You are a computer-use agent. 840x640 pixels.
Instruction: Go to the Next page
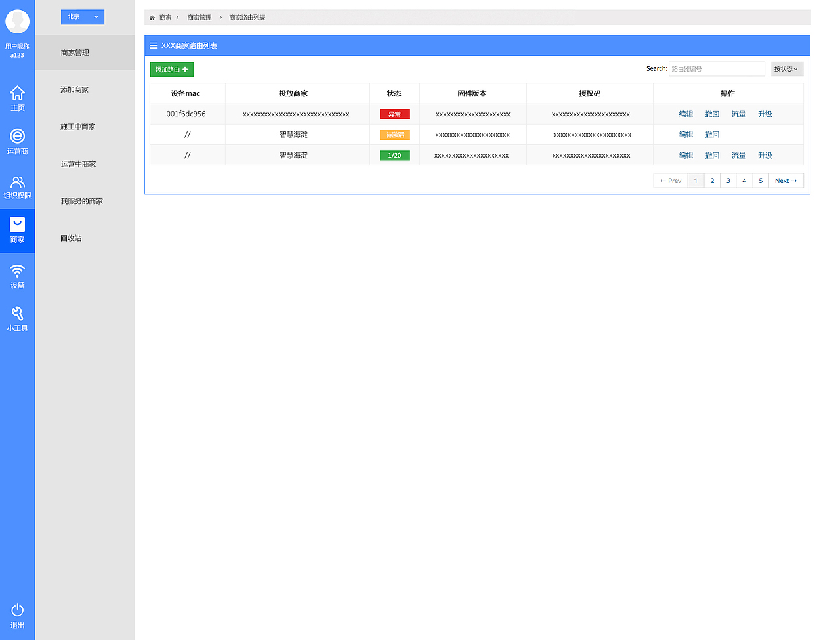coord(786,181)
